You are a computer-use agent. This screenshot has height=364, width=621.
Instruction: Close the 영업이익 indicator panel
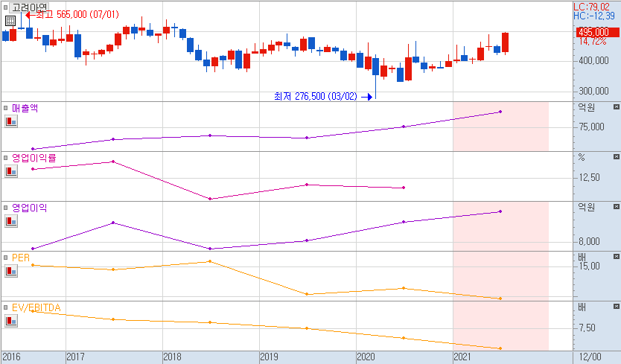tap(617, 207)
